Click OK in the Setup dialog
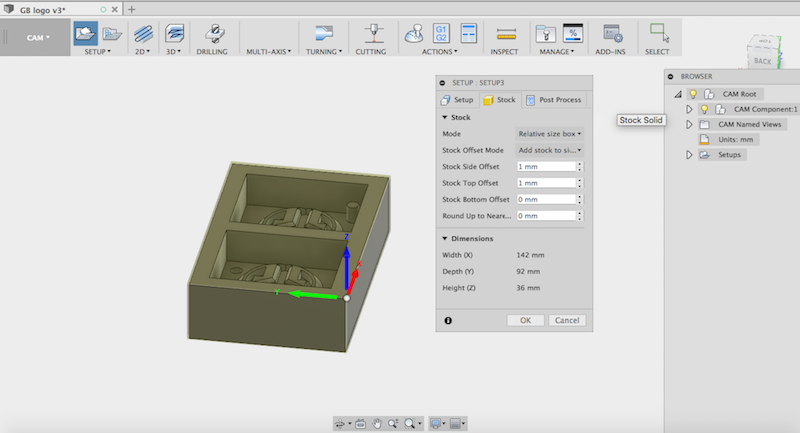 coord(526,320)
